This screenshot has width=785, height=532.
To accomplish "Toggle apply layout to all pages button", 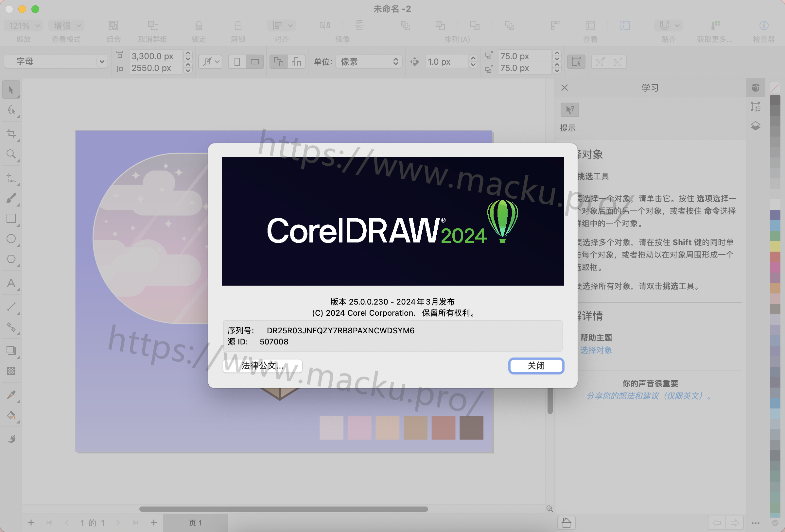I will click(279, 62).
